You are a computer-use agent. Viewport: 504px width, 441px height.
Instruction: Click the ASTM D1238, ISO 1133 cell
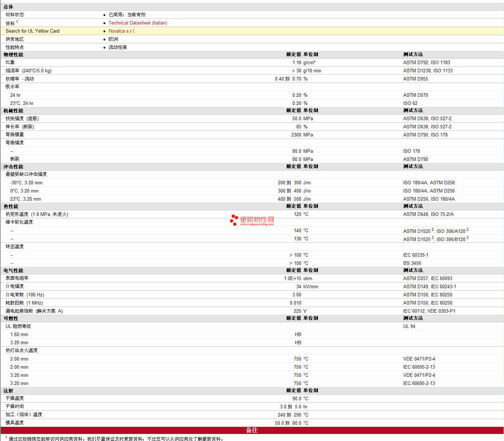pyautogui.click(x=428, y=71)
